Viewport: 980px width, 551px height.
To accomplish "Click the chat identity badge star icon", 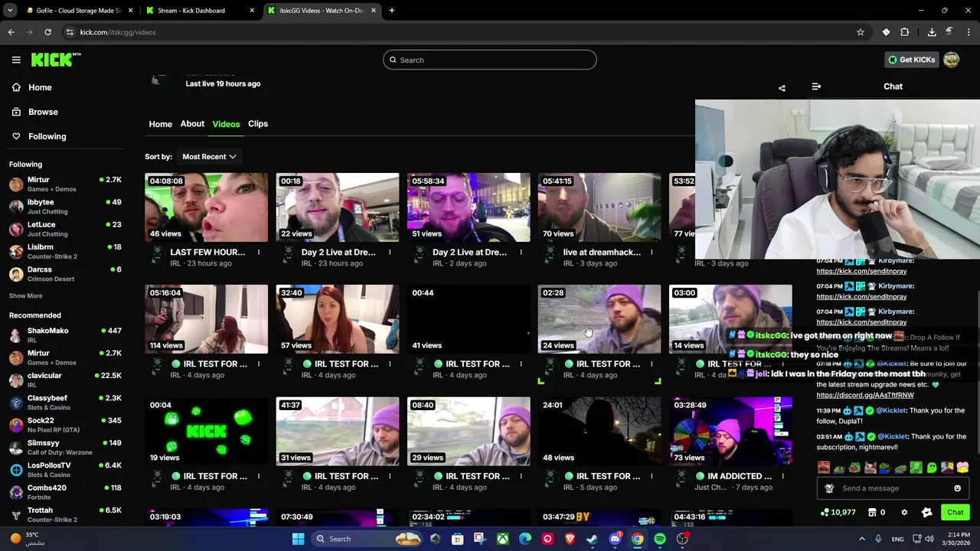I will coord(927,512).
